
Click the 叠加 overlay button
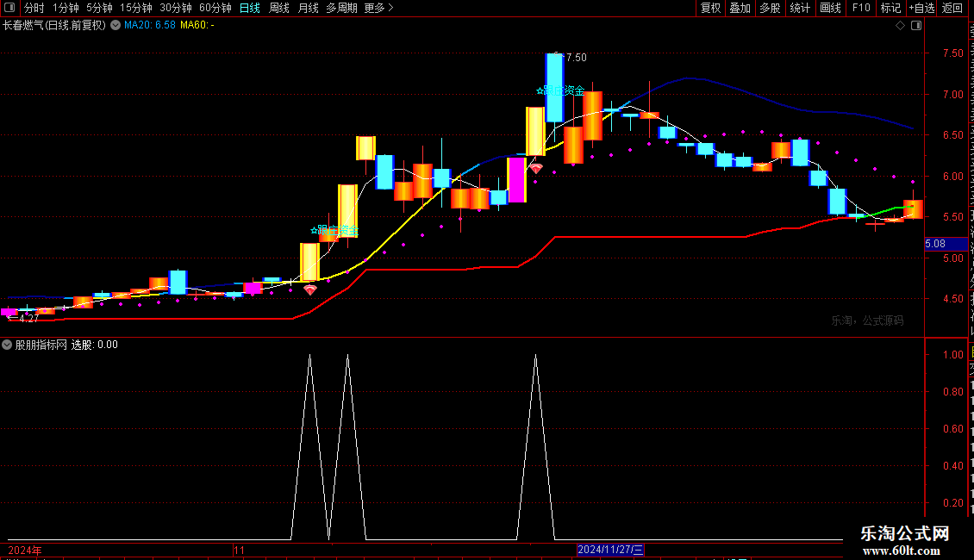coord(740,8)
